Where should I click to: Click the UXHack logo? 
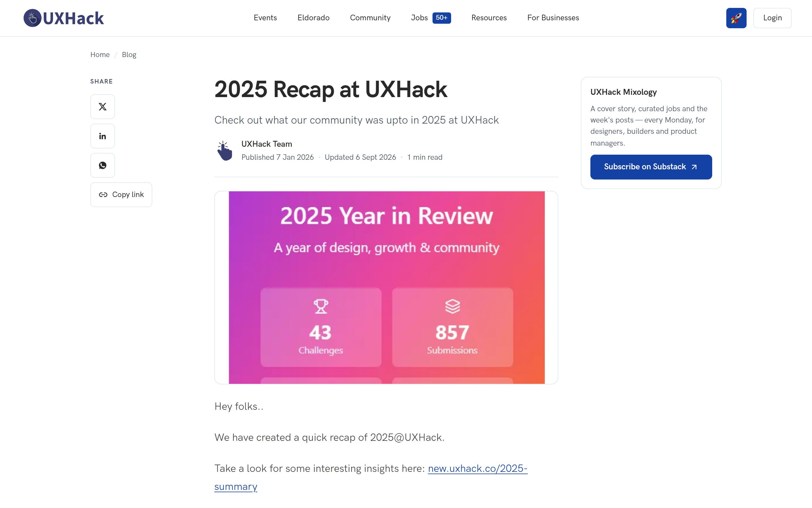tap(64, 18)
